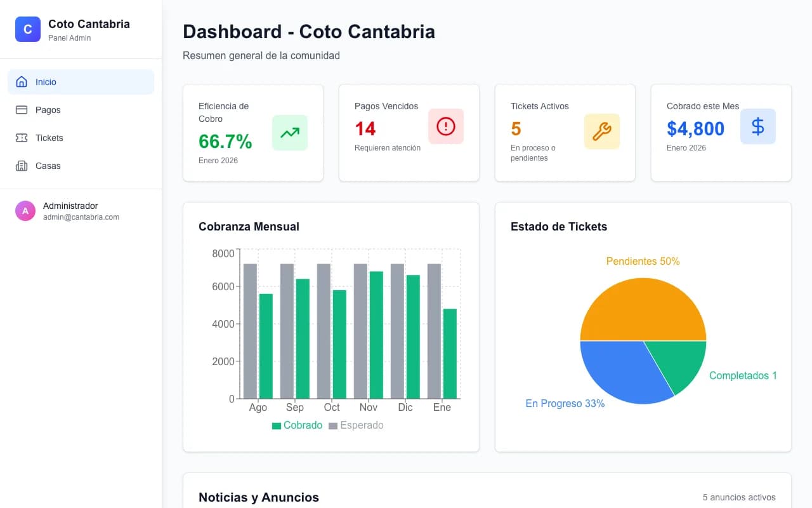
Task: Click the home icon next to Inicio
Action: [x=22, y=82]
